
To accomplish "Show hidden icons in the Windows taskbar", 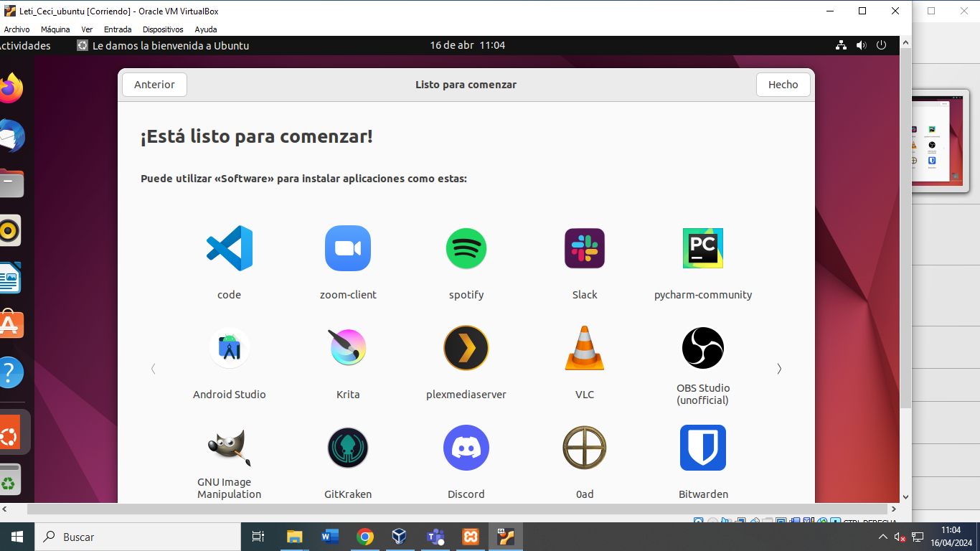I will (883, 536).
